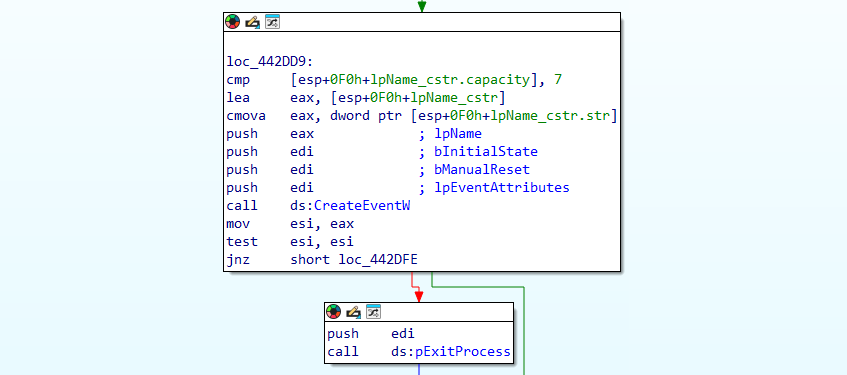Click the bInitialState comment

click(x=486, y=152)
